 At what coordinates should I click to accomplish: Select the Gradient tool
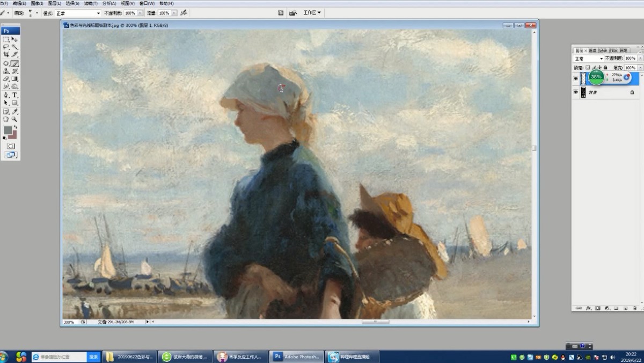click(x=14, y=78)
